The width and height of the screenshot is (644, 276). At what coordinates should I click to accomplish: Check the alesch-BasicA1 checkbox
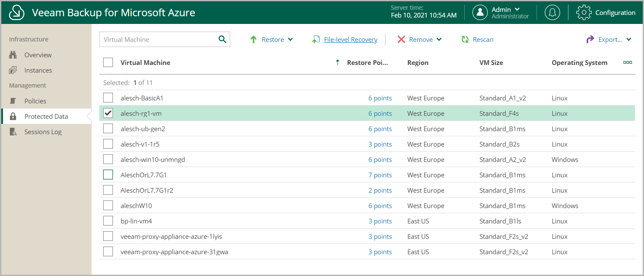(x=108, y=98)
